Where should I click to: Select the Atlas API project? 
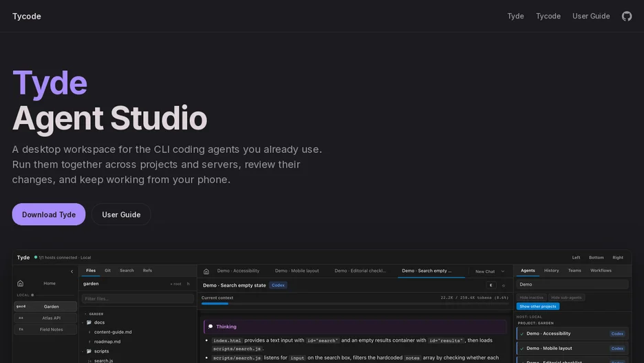pos(45,318)
